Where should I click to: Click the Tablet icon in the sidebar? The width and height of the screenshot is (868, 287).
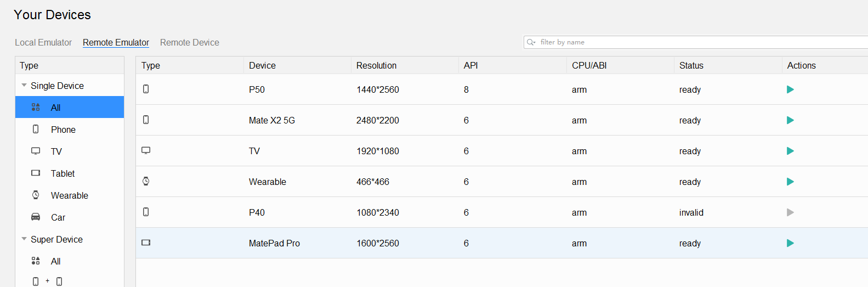tap(36, 173)
